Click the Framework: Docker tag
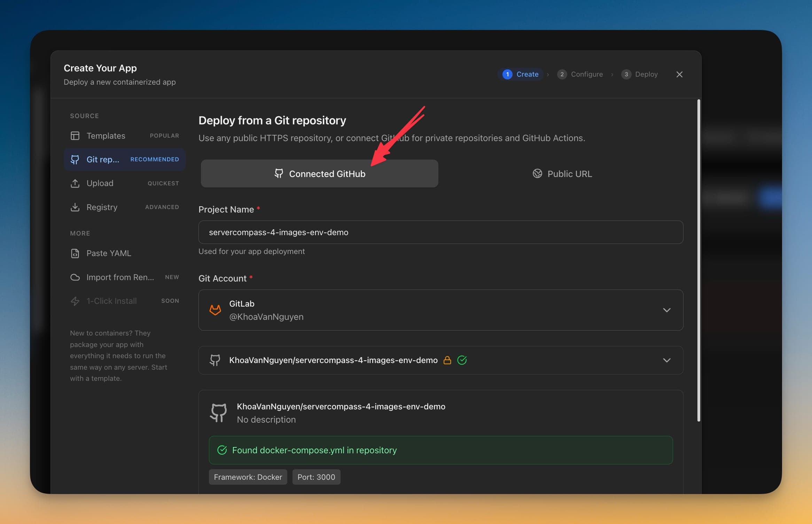The height and width of the screenshot is (524, 812). 248,477
